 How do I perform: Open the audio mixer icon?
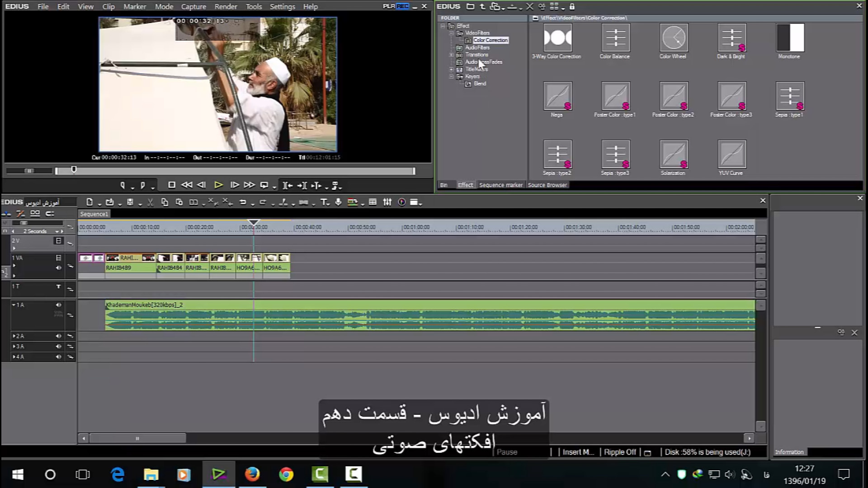point(387,202)
